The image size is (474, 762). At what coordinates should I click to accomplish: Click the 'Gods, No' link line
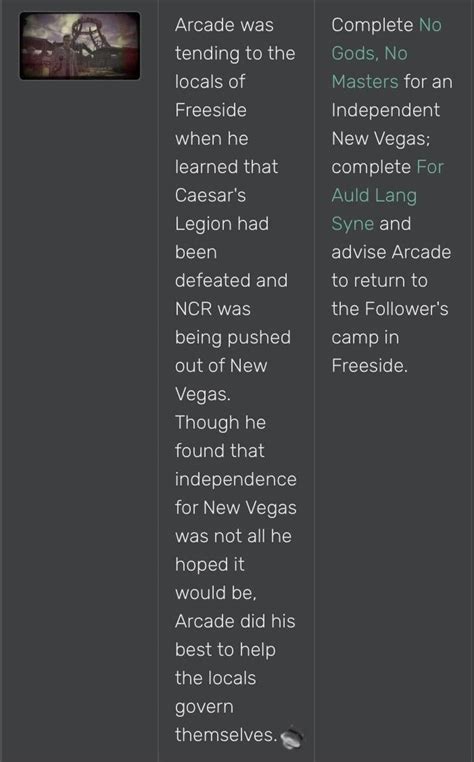(369, 53)
